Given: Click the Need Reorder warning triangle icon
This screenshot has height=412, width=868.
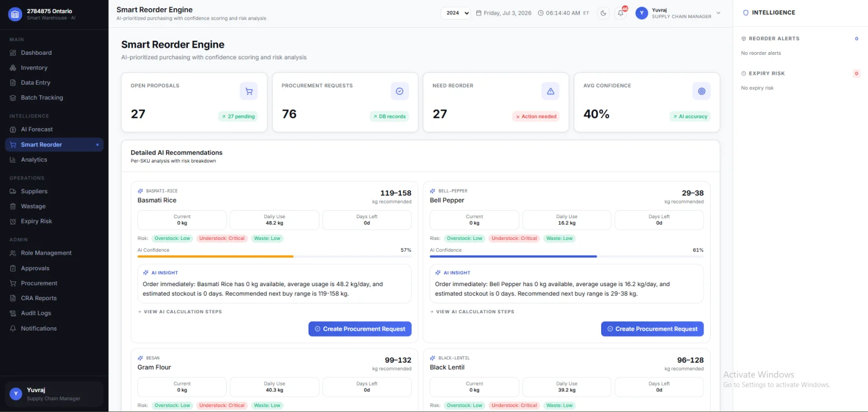Looking at the screenshot, I should [x=551, y=91].
